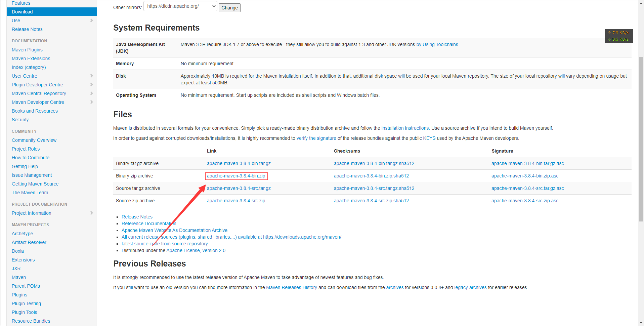This screenshot has width=644, height=326.
Task: Open Plugins project link
Action: pyautogui.click(x=19, y=295)
